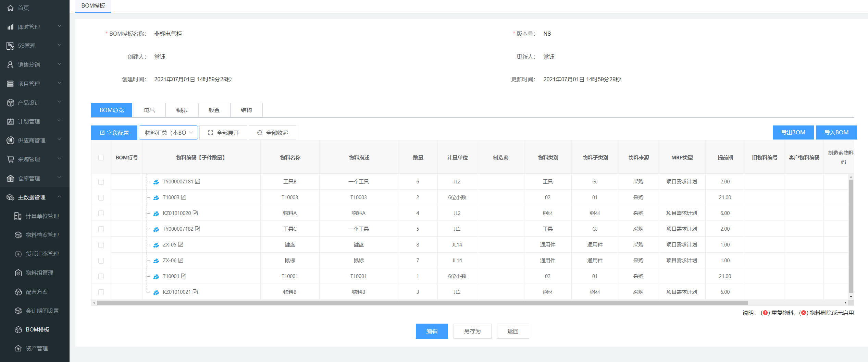
Task: Click the 导出BOM button
Action: (x=793, y=132)
